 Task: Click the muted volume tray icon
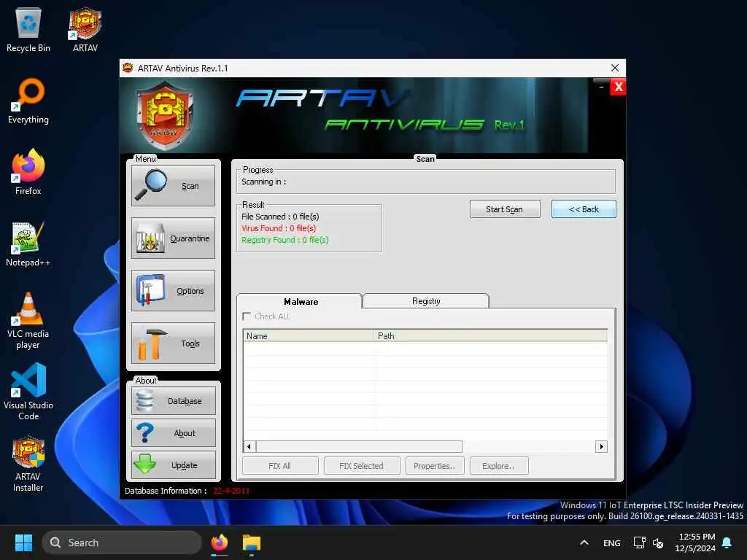tap(658, 542)
